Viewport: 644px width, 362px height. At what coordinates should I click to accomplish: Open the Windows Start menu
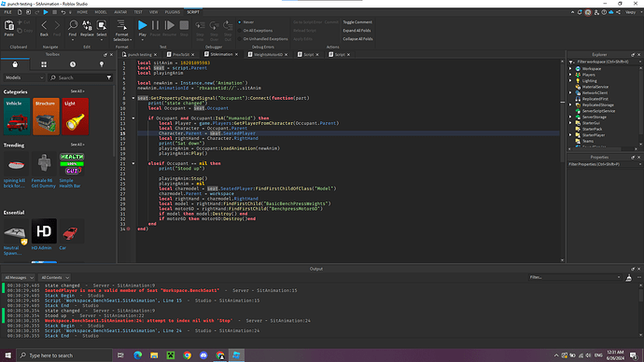tap(7, 355)
